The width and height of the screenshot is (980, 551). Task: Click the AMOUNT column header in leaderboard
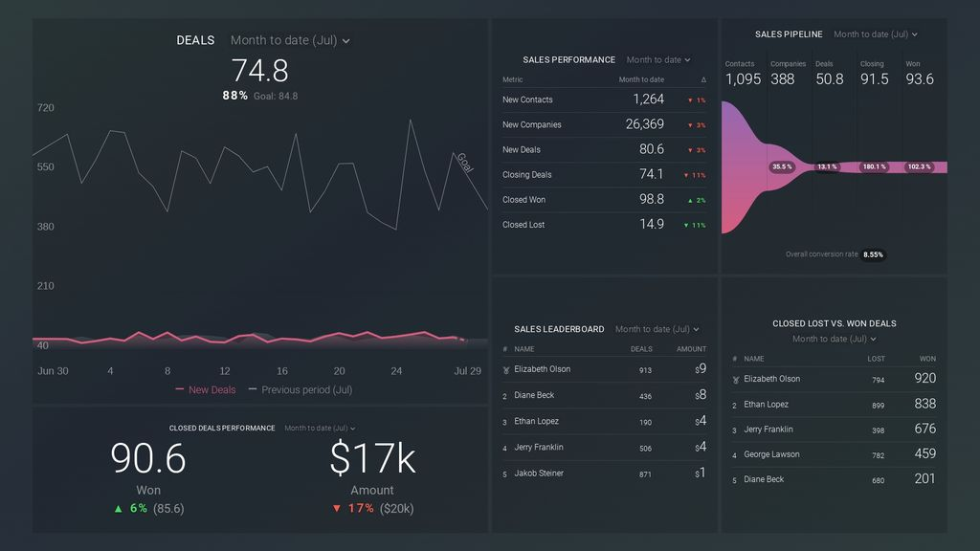click(691, 349)
